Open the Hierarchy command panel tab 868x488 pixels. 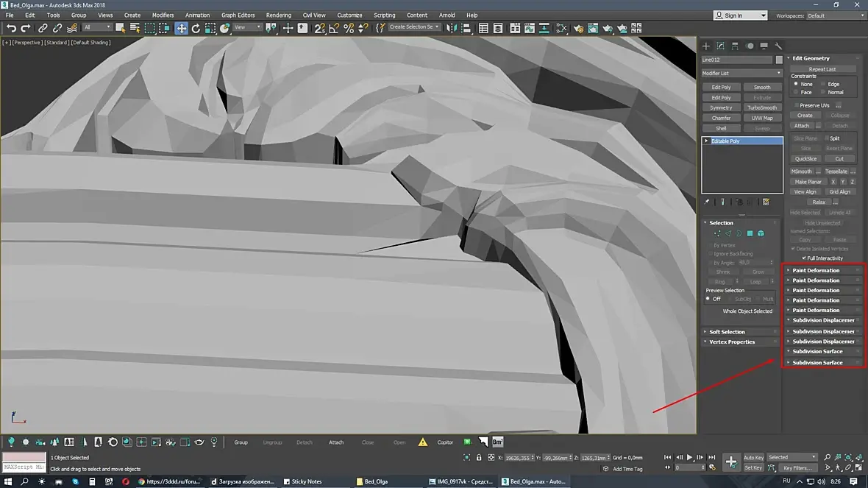click(735, 46)
